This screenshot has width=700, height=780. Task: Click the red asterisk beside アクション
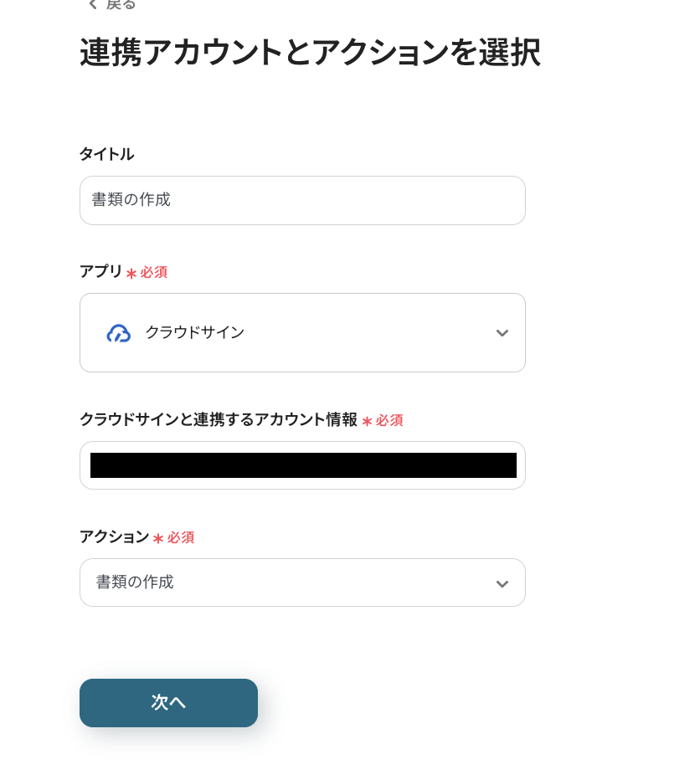coord(158,538)
